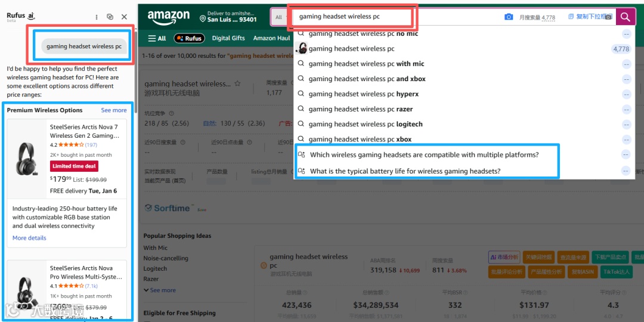The width and height of the screenshot is (644, 322).
Task: Click Noise-cancelling shopping idea
Action: tap(166, 258)
